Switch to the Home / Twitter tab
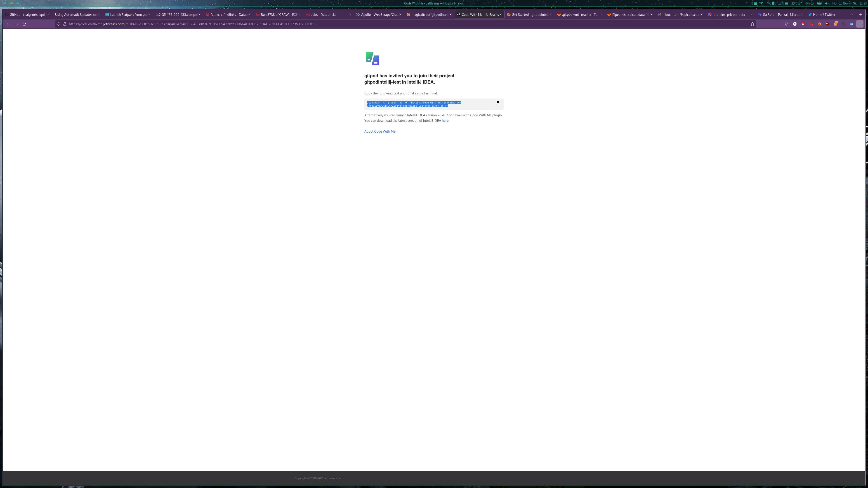Image resolution: width=868 pixels, height=488 pixels. (823, 14)
